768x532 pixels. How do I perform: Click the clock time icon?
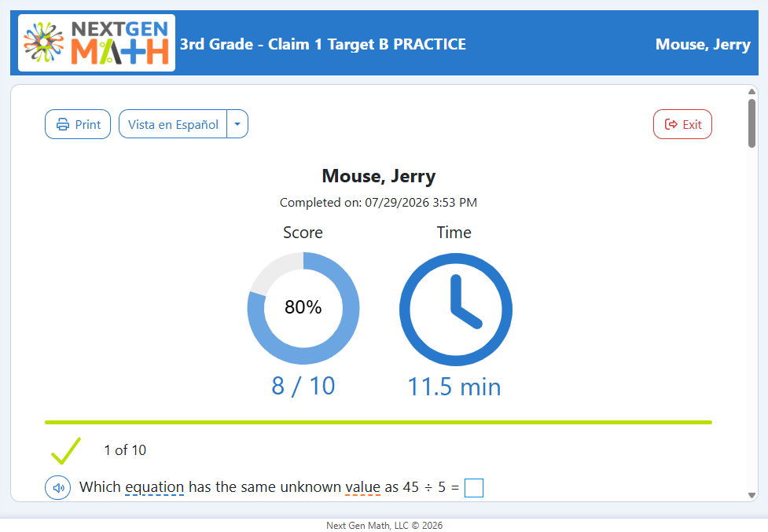point(455,309)
